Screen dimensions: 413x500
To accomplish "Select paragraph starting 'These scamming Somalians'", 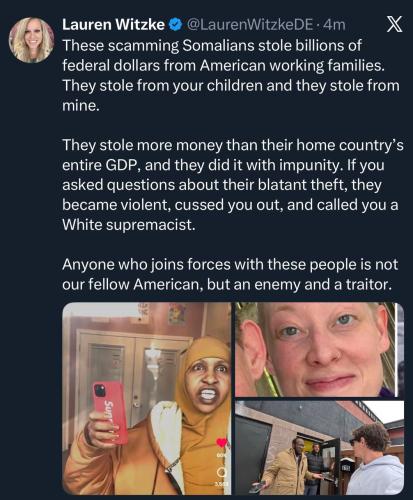I will point(231,75).
